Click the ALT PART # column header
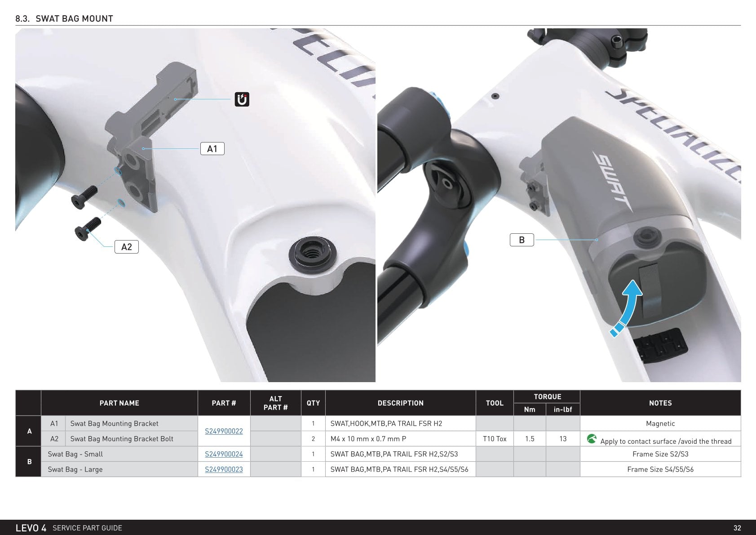Viewport: 756px width, 535px height. click(x=275, y=403)
